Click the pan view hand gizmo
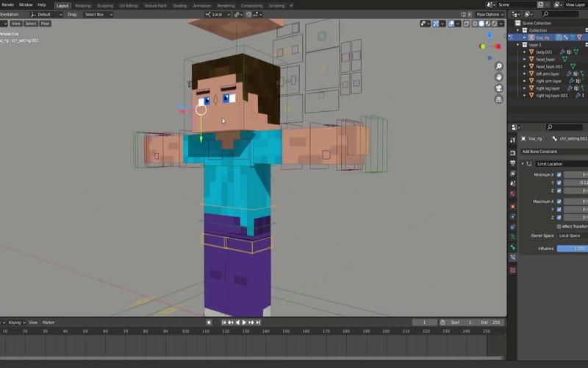 point(499,77)
